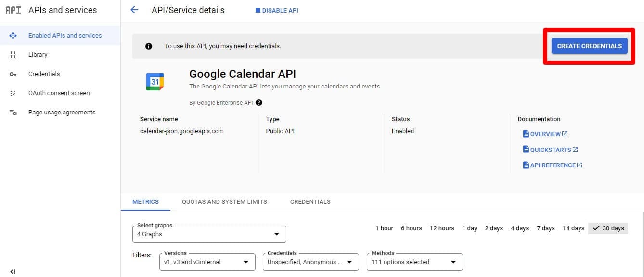The height and width of the screenshot is (277, 644).
Task: Open the Credentials filter dropdown
Action: [310, 262]
